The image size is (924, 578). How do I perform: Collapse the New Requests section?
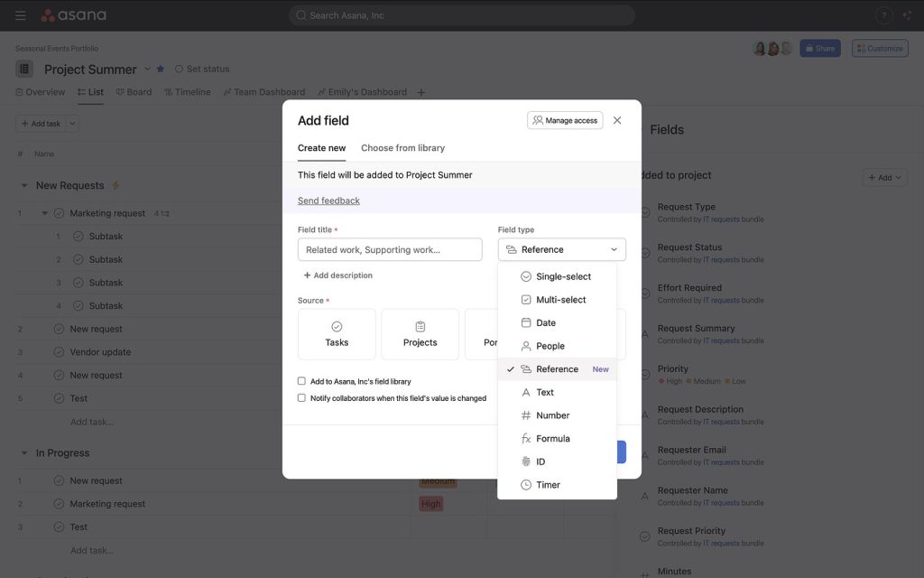tap(24, 184)
